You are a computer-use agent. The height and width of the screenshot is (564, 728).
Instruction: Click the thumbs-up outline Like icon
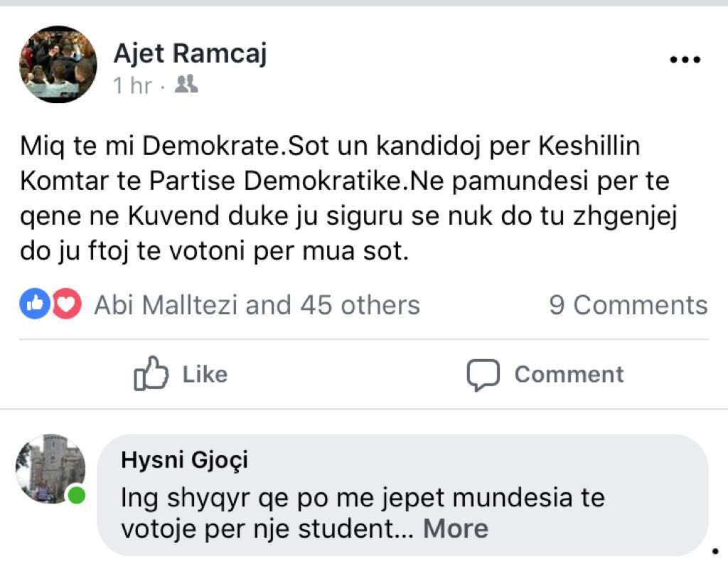point(151,374)
